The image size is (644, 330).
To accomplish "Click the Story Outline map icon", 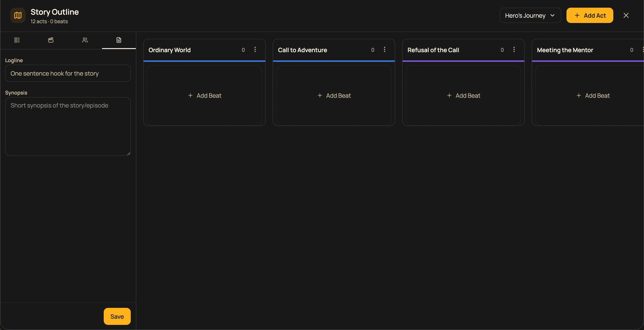I will 18,16.
